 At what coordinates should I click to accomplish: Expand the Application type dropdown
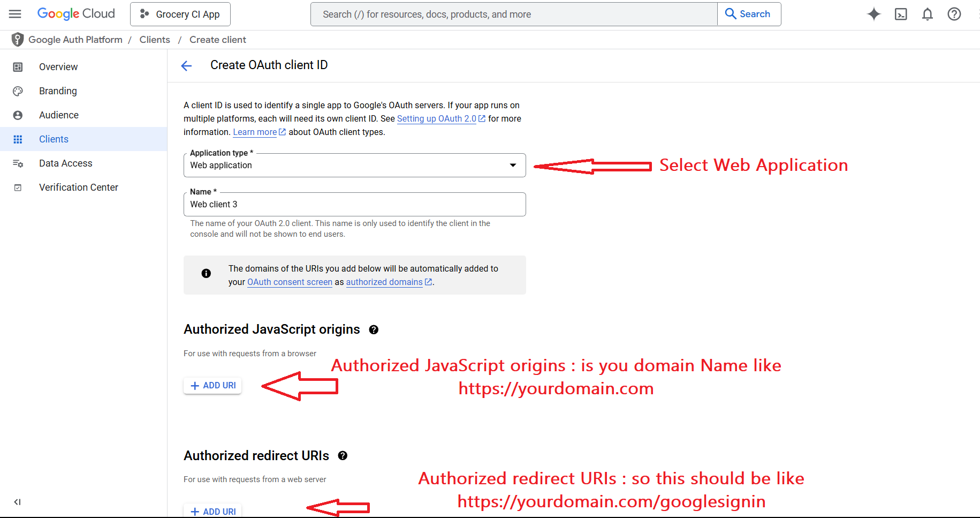[354, 165]
